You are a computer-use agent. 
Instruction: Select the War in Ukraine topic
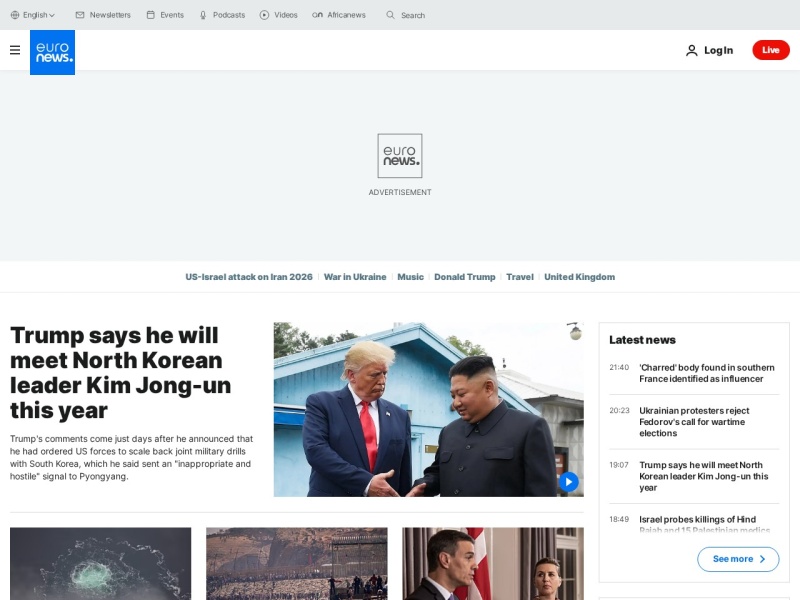pyautogui.click(x=355, y=277)
